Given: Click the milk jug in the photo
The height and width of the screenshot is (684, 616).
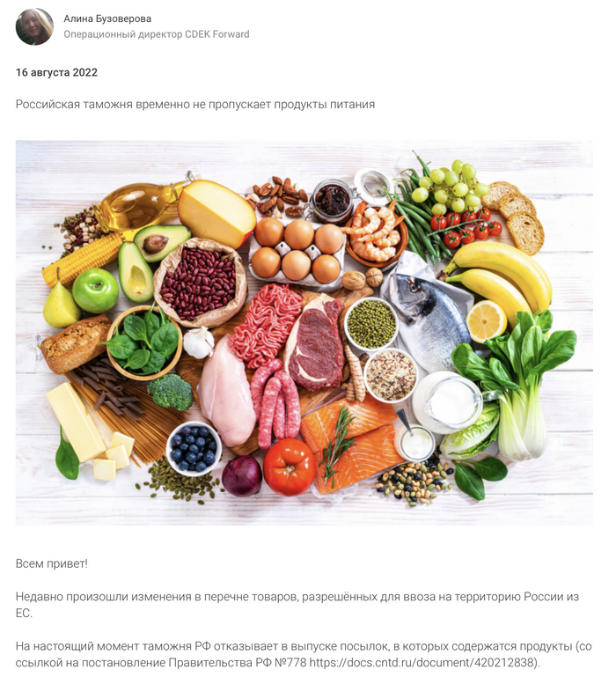Looking at the screenshot, I should (451, 402).
